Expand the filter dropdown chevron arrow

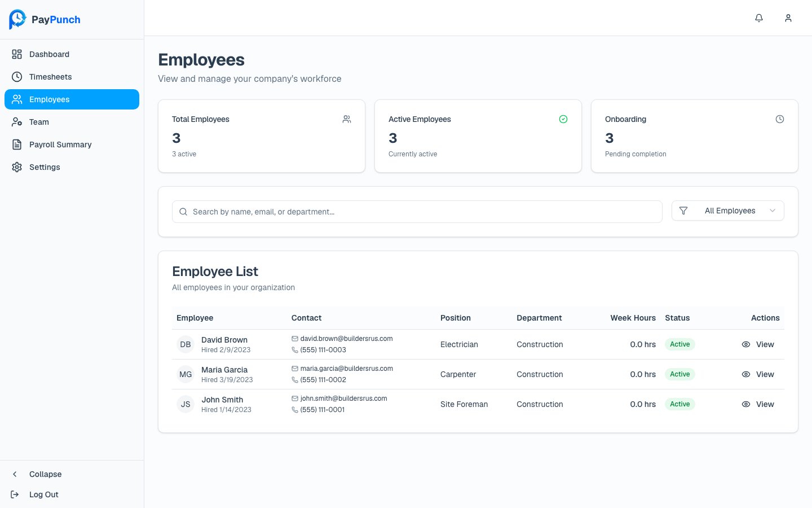tap(773, 211)
